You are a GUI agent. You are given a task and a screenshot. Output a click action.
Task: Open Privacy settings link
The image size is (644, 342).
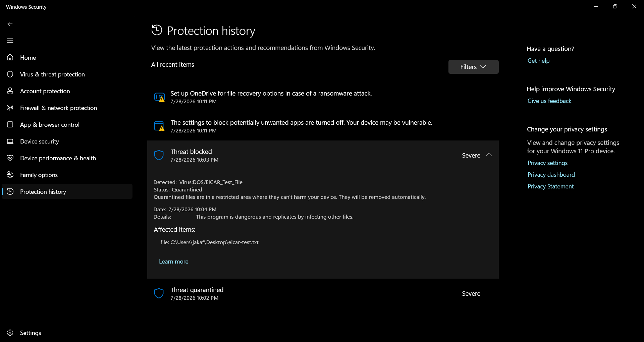547,163
